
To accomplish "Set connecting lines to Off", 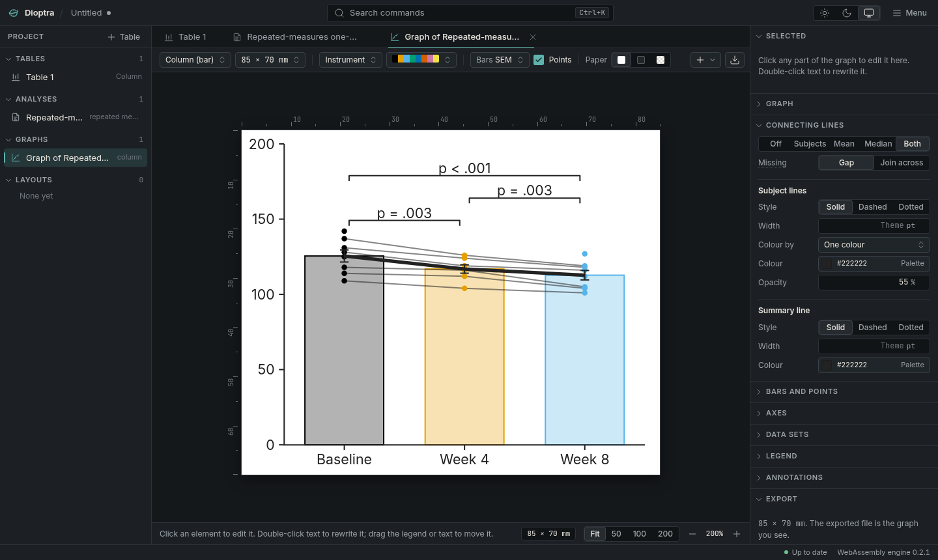I will click(x=775, y=144).
